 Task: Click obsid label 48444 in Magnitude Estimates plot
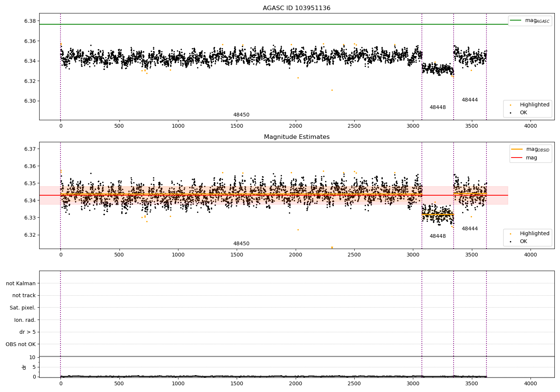coord(470,229)
